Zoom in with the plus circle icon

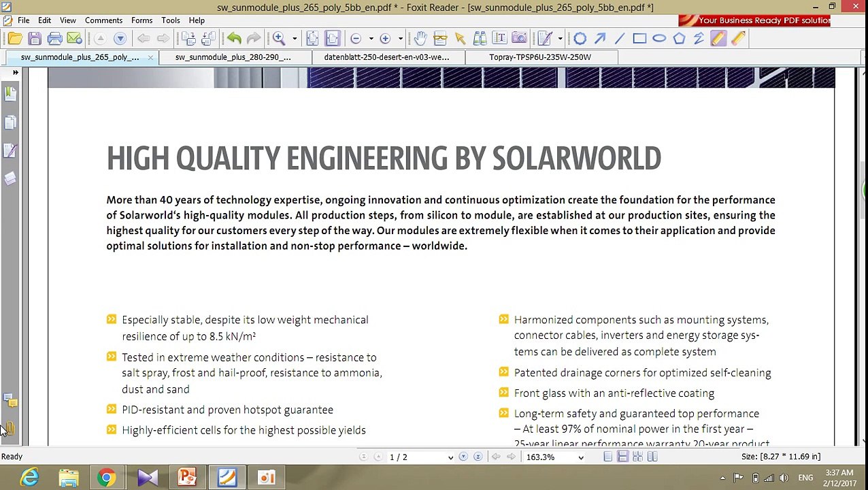pyautogui.click(x=385, y=39)
